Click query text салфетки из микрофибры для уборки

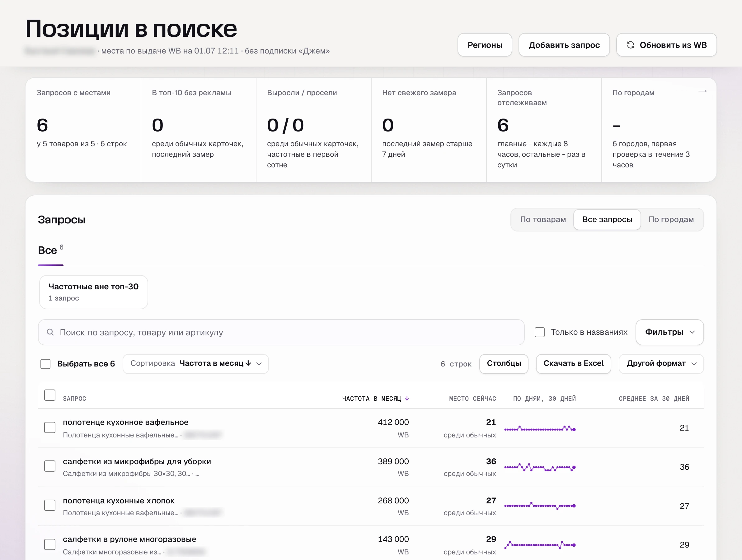click(137, 461)
